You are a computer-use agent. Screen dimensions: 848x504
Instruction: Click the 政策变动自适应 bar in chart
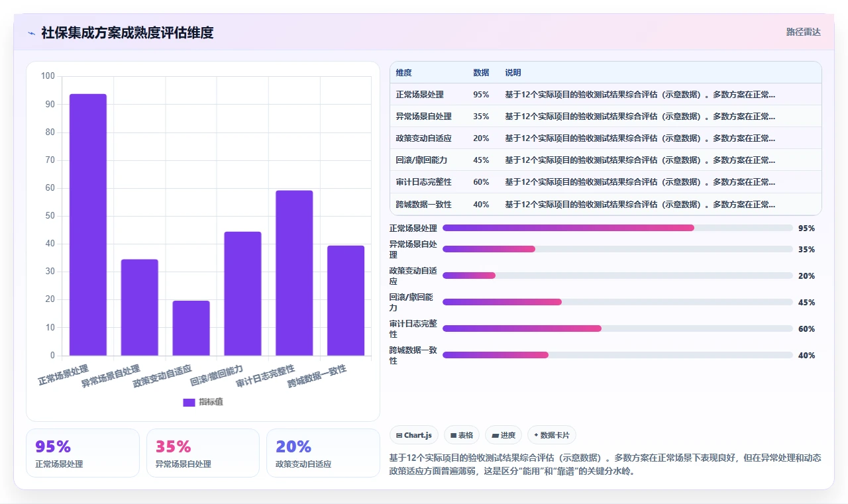pos(191,328)
